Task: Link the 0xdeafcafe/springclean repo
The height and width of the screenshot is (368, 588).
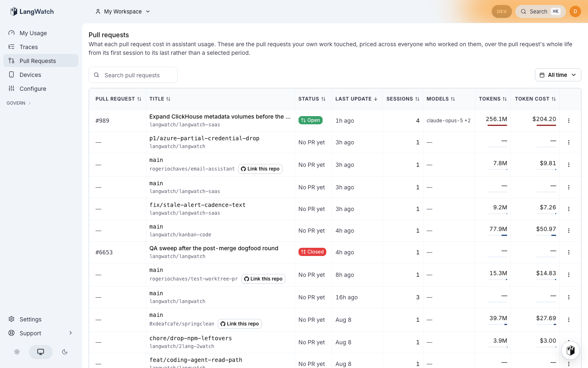Action: (x=239, y=324)
